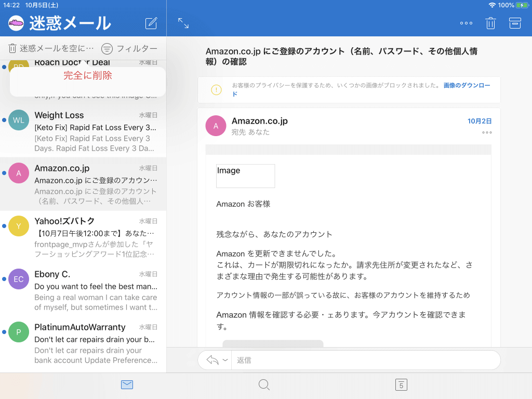This screenshot has height=399, width=532.
Task: Open the Weight Loss email
Action: pos(83,131)
